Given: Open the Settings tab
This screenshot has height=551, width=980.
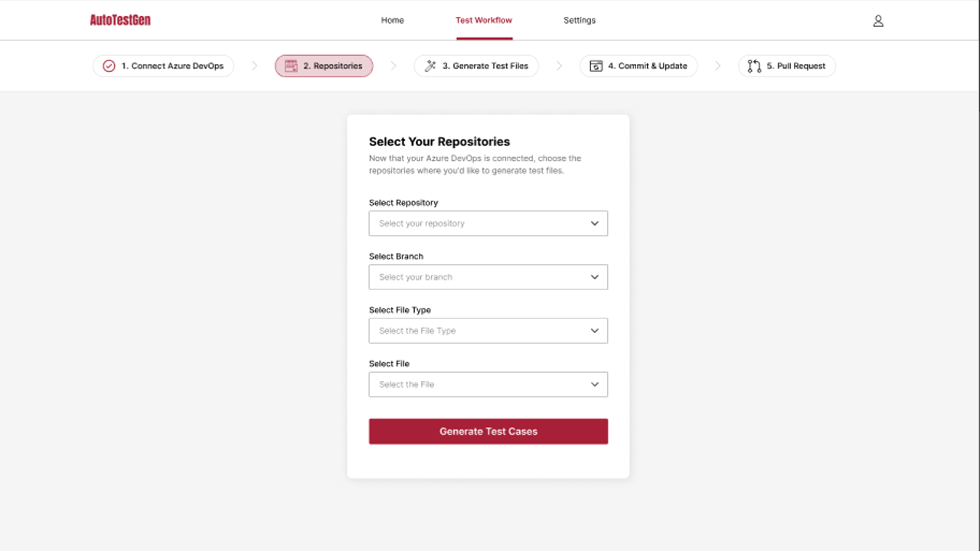Looking at the screenshot, I should pos(580,20).
